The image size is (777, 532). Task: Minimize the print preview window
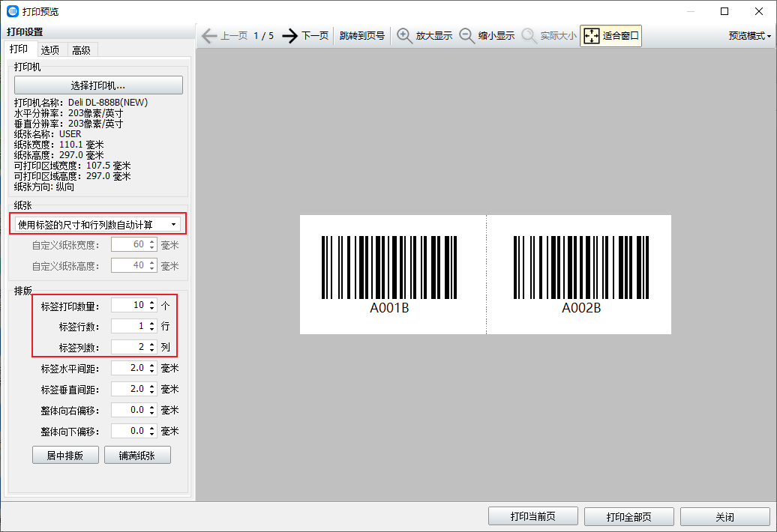[x=690, y=11]
